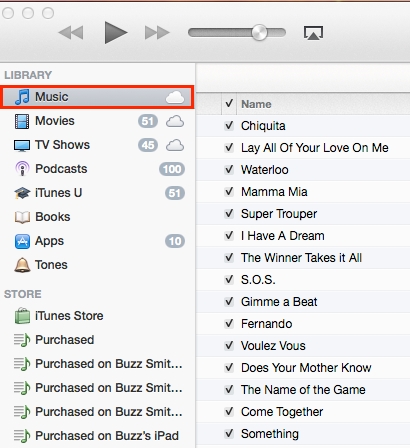Image resolution: width=410 pixels, height=448 pixels.
Task: Uncheck the Chiquita song
Action: point(229,126)
